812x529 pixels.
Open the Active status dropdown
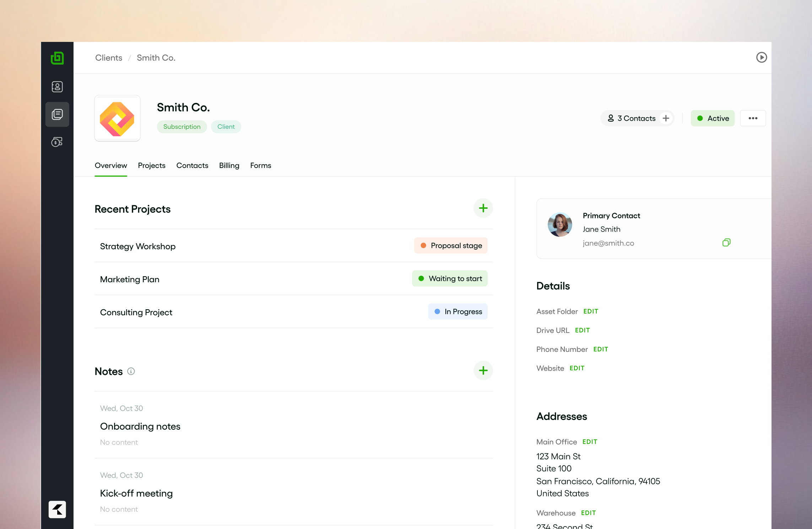[713, 118]
